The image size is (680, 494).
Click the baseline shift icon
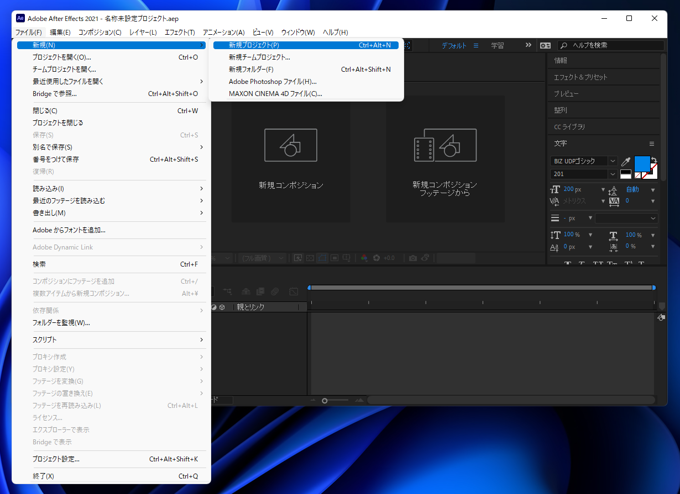555,247
